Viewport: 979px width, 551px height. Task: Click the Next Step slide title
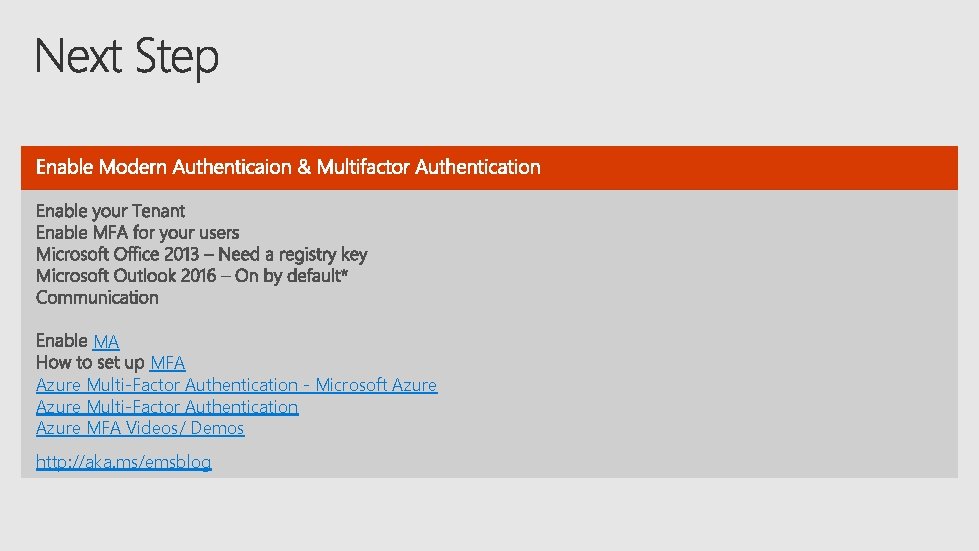127,57
